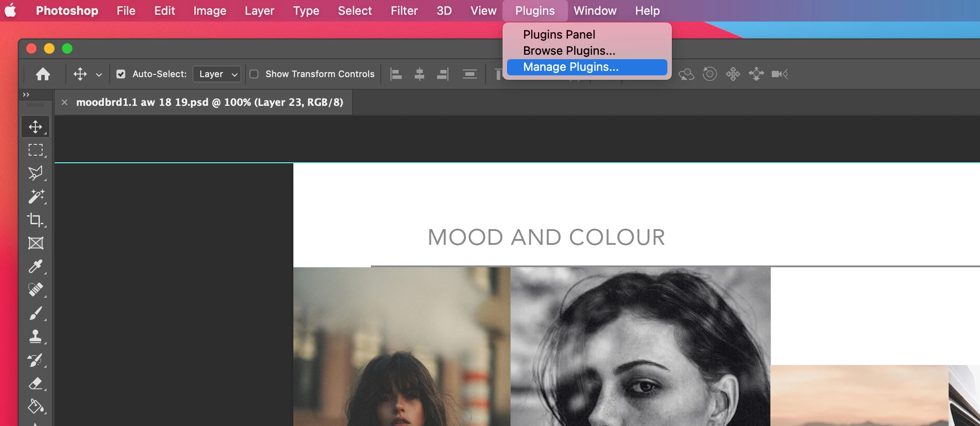Open the Apple menu
This screenshot has height=426, width=980.
11,10
